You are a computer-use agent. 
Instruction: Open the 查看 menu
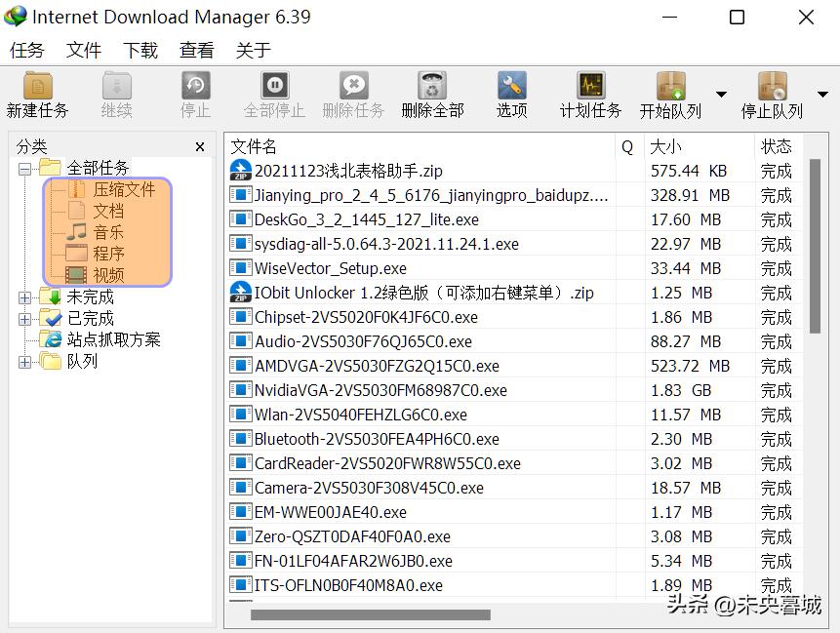(x=197, y=50)
